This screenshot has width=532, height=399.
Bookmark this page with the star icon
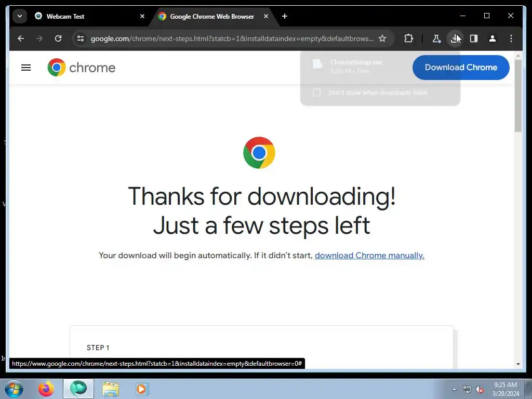click(382, 38)
